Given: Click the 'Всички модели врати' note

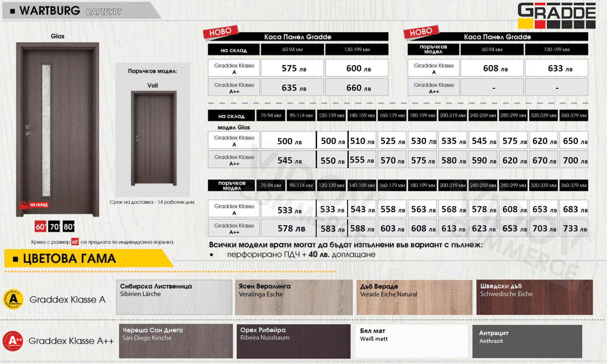Looking at the screenshot, I should [346, 245].
